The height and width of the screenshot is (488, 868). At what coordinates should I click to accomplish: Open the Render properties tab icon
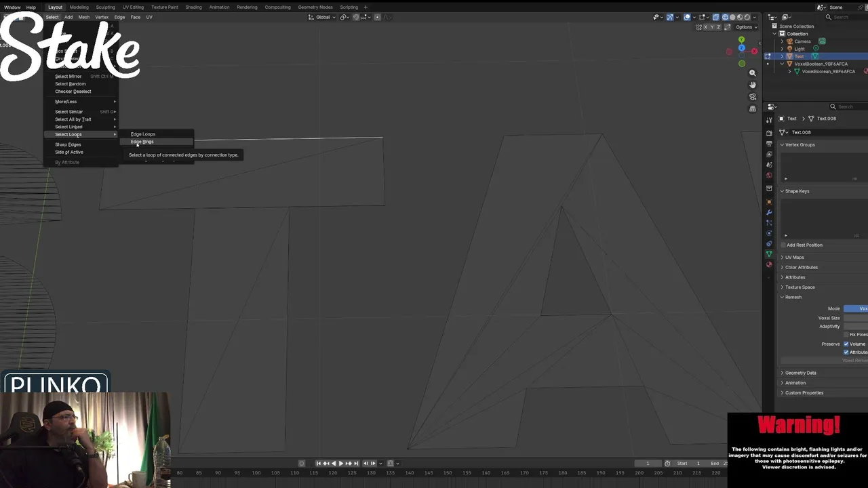coord(769,133)
